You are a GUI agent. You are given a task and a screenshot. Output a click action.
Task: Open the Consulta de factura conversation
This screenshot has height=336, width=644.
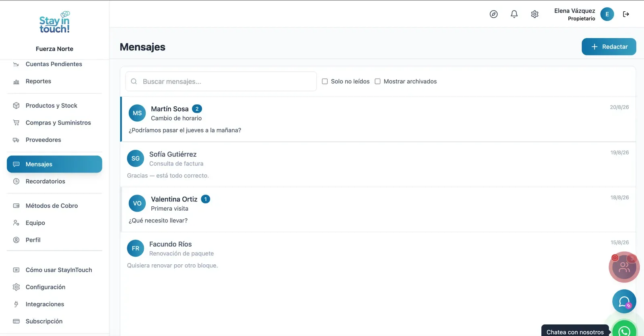tap(378, 164)
